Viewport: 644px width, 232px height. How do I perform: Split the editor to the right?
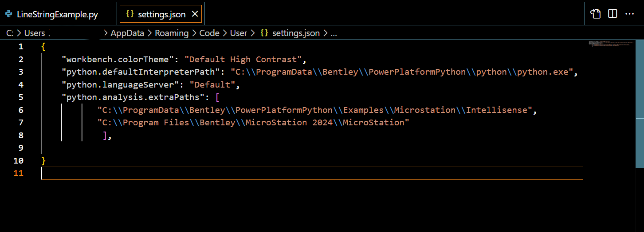pos(613,14)
